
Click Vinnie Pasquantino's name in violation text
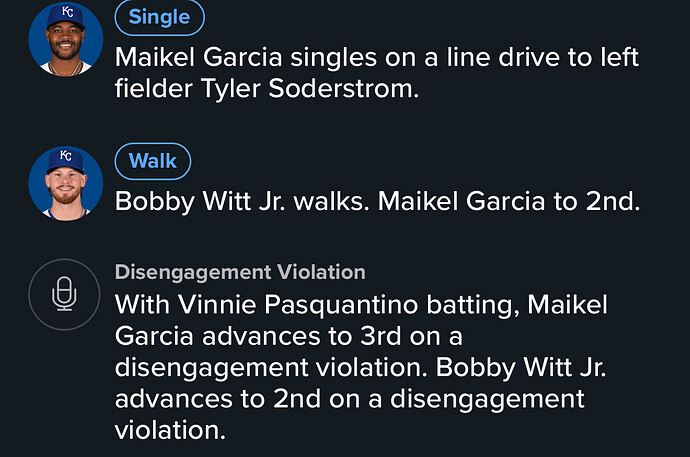click(297, 304)
